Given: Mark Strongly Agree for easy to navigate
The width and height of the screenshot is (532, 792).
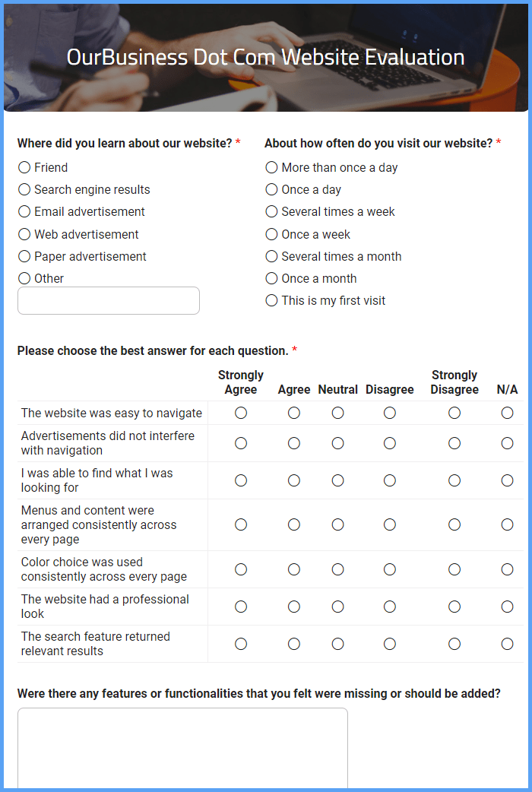Looking at the screenshot, I should pyautogui.click(x=241, y=413).
